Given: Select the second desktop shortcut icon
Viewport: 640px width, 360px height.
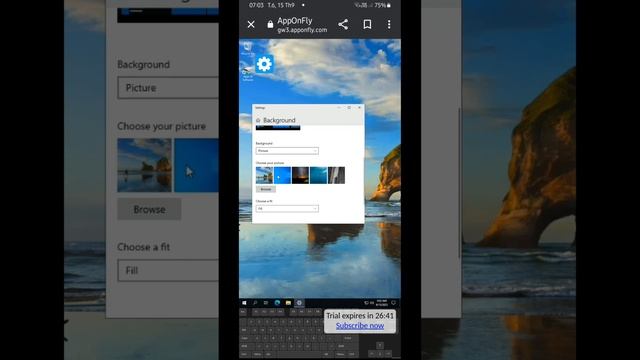Looking at the screenshot, I should [x=247, y=73].
